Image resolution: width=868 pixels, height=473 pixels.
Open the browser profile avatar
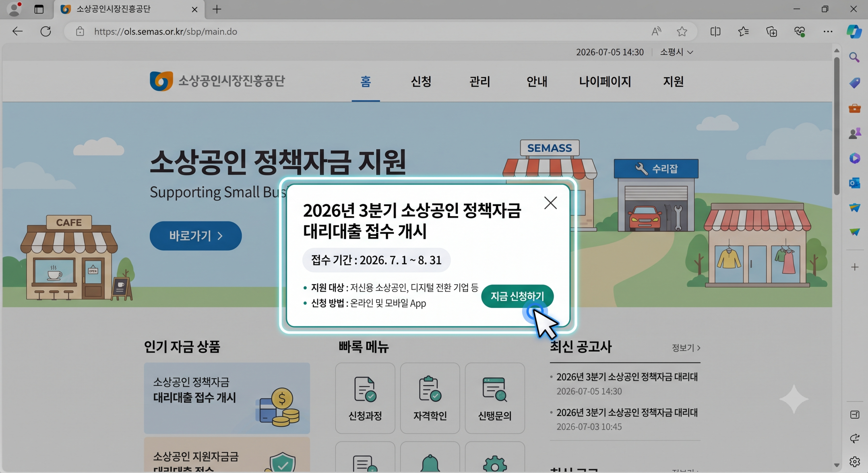point(15,9)
